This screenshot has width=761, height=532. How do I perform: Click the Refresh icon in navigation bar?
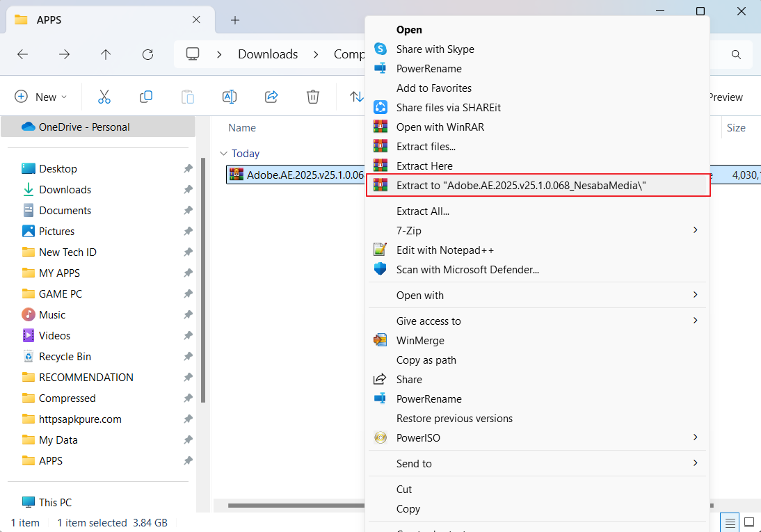point(147,54)
